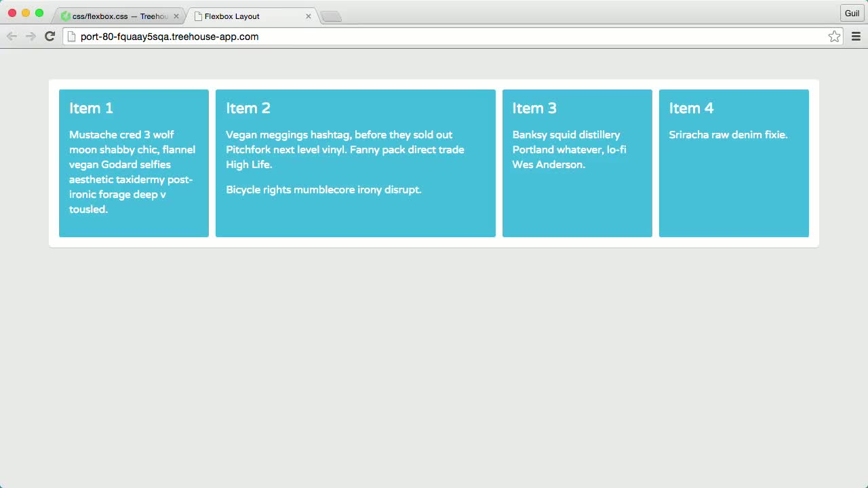Click the Item 1 heading
This screenshot has height=488, width=868.
(91, 108)
